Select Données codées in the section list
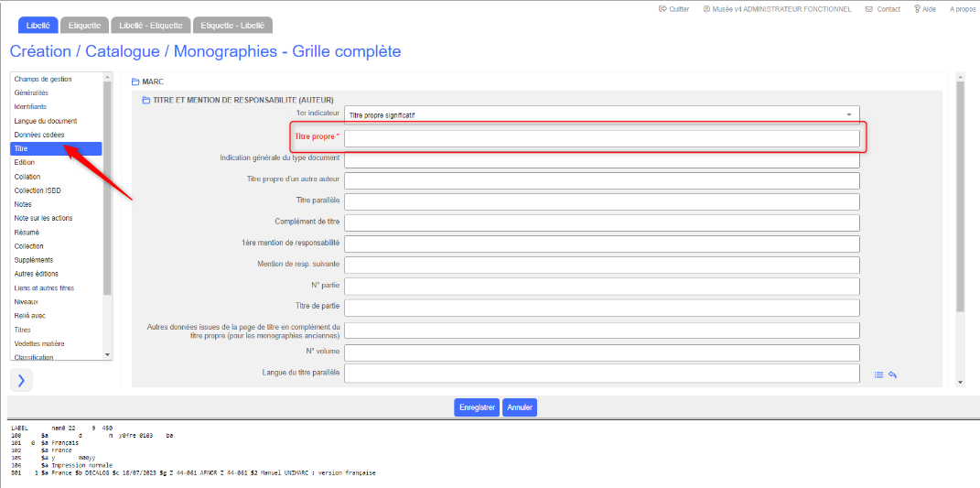The width and height of the screenshot is (980, 488). pos(39,135)
